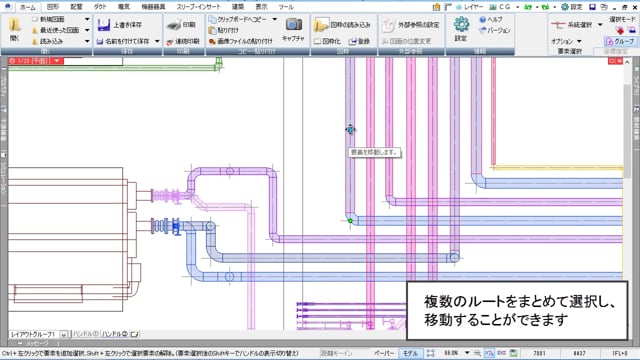Click the open (開く) folder icon
Screen dimensions: 640x360
pyautogui.click(x=15, y=25)
